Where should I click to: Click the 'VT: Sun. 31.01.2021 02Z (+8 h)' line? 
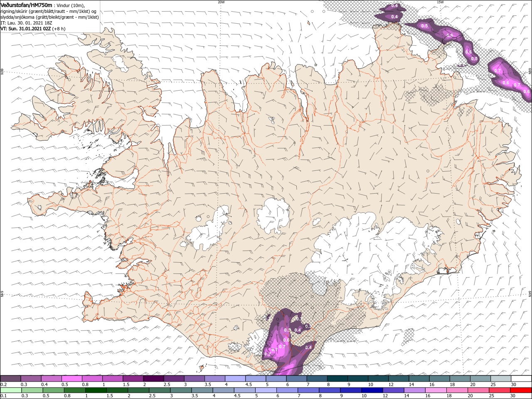click(x=32, y=29)
